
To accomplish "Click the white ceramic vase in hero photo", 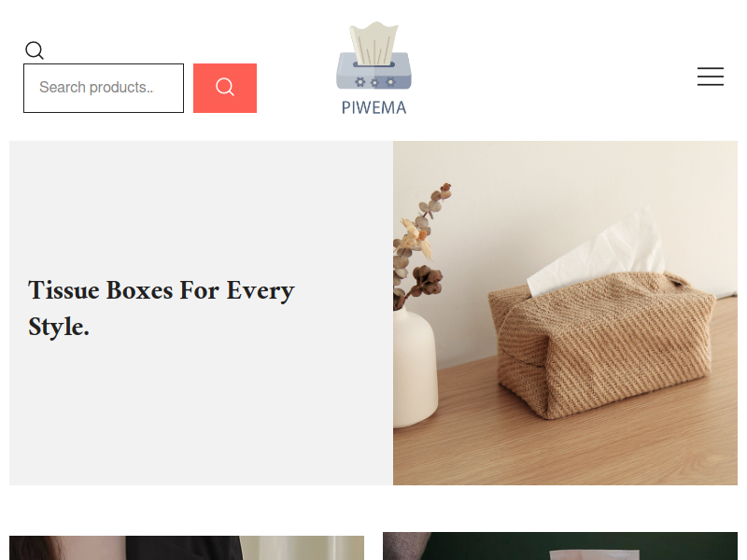I will pyautogui.click(x=414, y=367).
